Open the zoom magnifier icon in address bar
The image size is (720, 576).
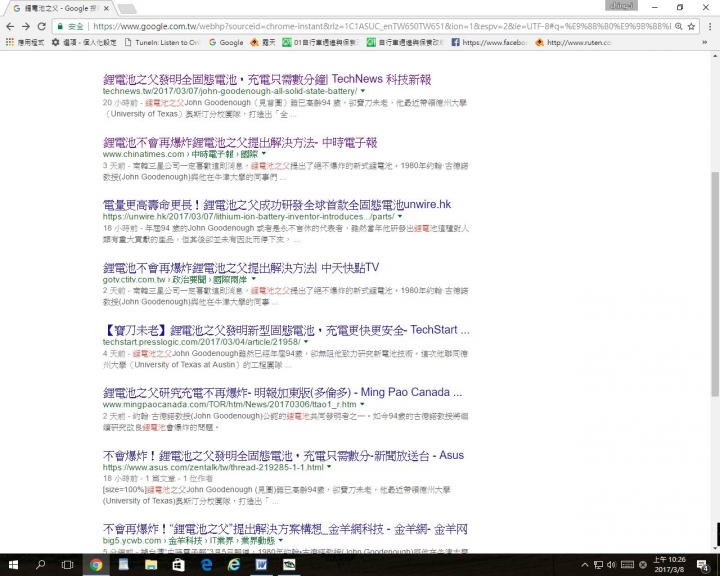click(x=678, y=27)
